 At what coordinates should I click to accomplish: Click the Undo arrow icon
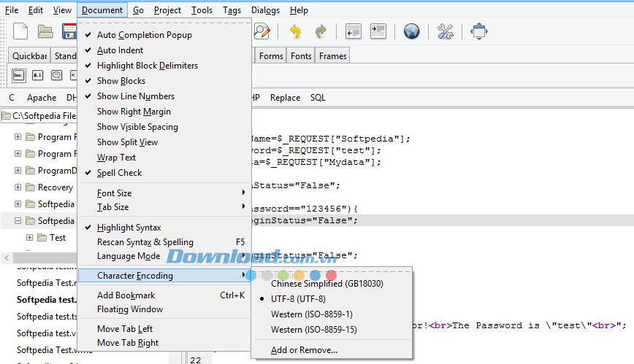coord(295,31)
